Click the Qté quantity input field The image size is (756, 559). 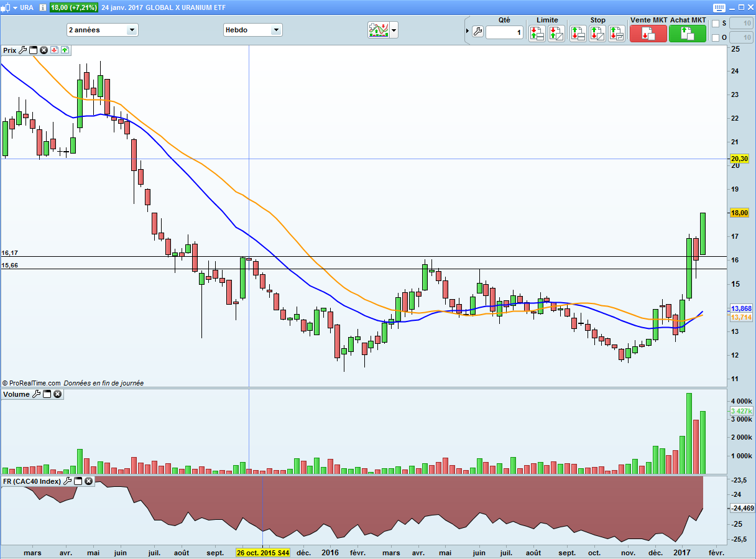pos(505,32)
